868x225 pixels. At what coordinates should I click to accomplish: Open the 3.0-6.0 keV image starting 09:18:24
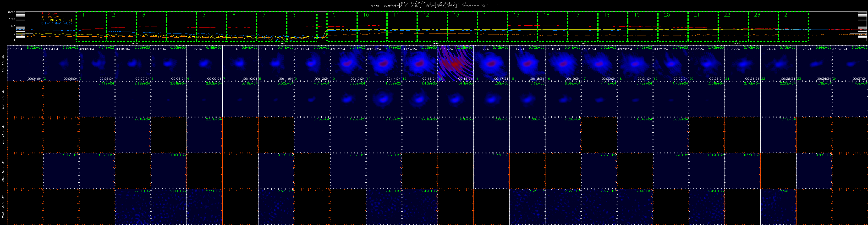pyautogui.click(x=563, y=63)
